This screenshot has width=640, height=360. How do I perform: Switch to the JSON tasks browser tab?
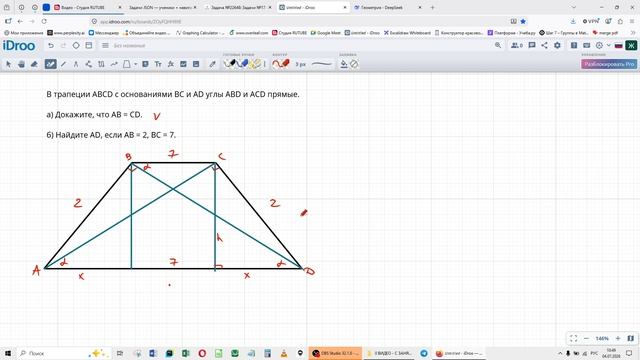(x=162, y=7)
